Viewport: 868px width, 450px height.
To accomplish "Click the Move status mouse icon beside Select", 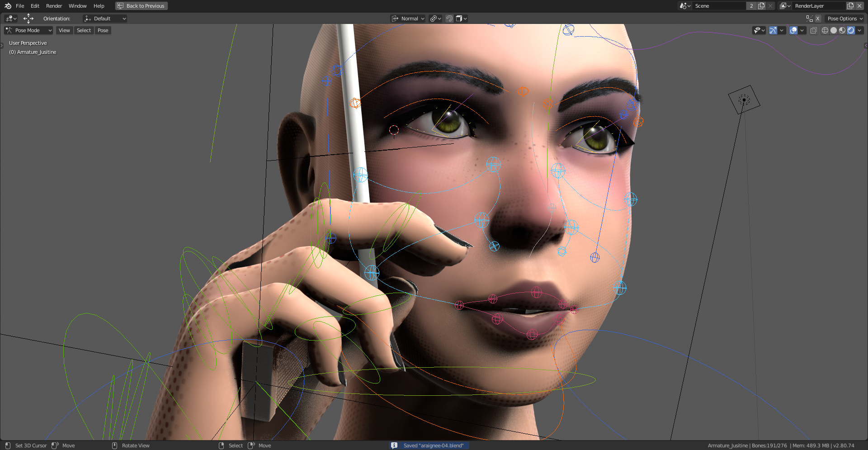I will point(251,445).
